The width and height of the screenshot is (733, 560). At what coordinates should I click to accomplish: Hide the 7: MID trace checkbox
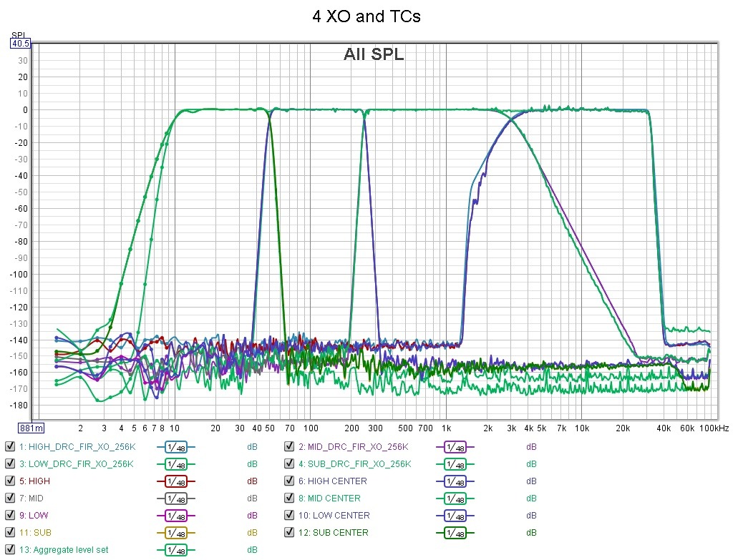10,498
